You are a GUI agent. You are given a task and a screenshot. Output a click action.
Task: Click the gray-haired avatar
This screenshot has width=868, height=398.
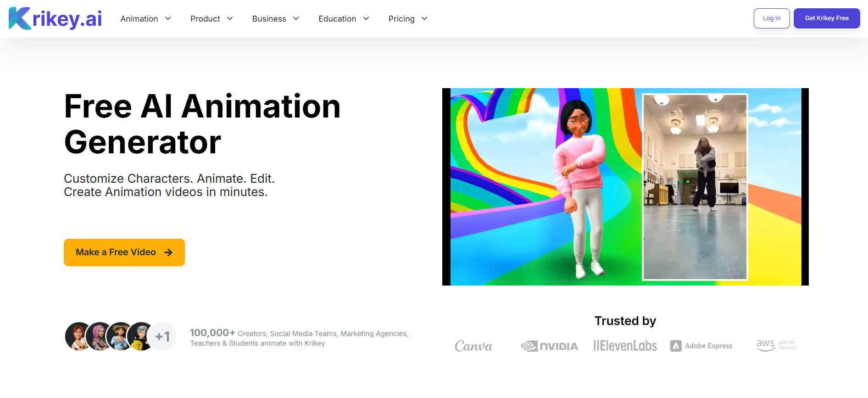coord(140,336)
